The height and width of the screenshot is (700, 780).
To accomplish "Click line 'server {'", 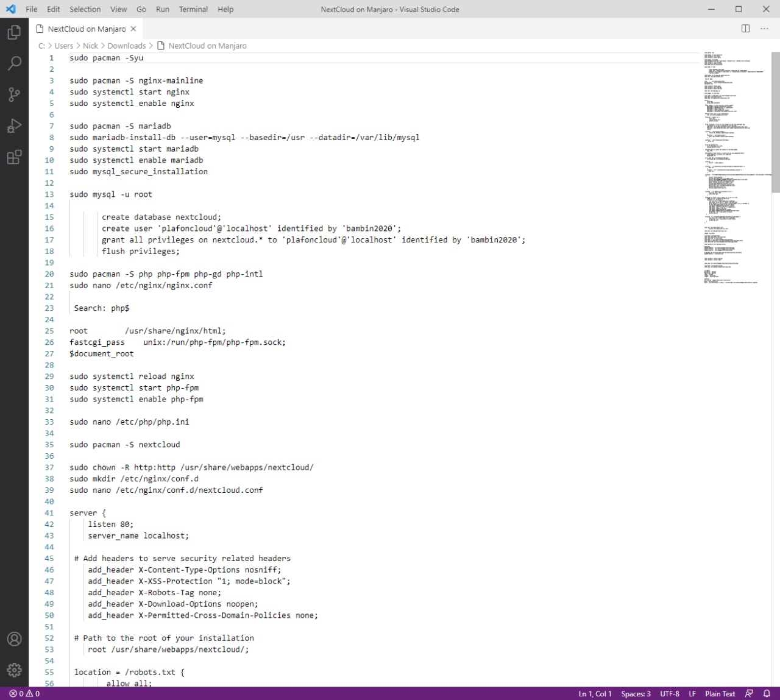I will coord(88,513).
